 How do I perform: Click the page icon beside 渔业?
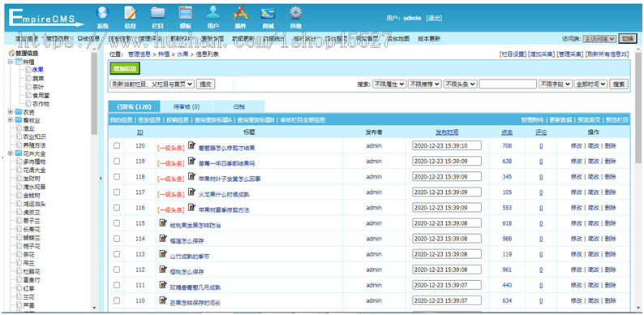click(x=19, y=128)
